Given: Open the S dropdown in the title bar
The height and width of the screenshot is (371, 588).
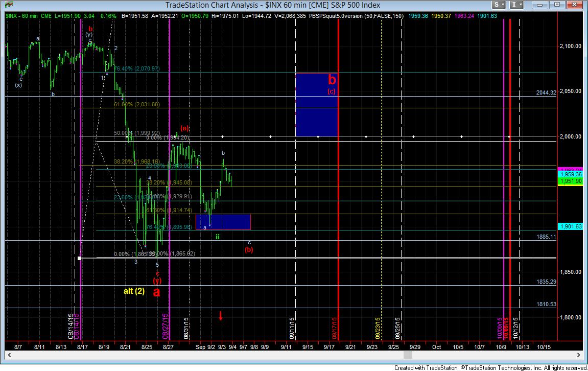Looking at the screenshot, I should pos(499,5).
